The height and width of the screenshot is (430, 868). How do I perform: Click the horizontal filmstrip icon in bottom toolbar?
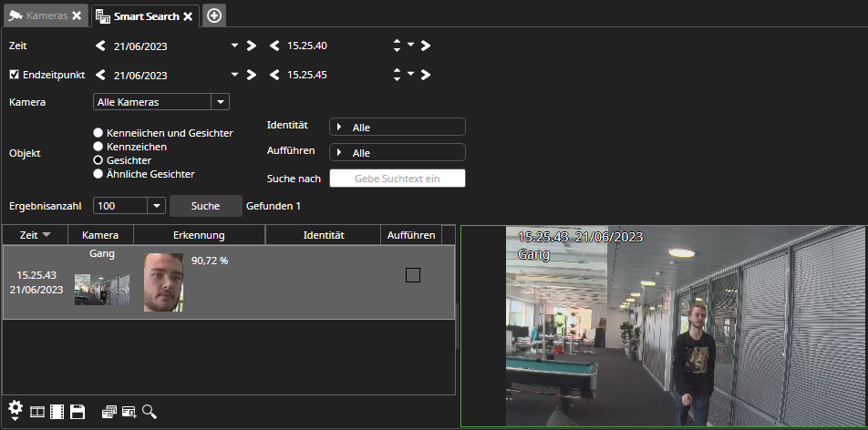(x=37, y=412)
